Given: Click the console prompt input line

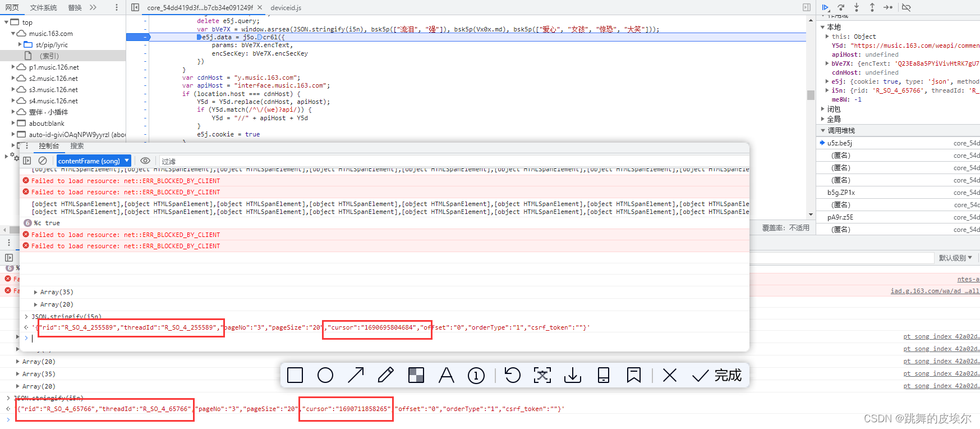Looking at the screenshot, I should click(387, 338).
